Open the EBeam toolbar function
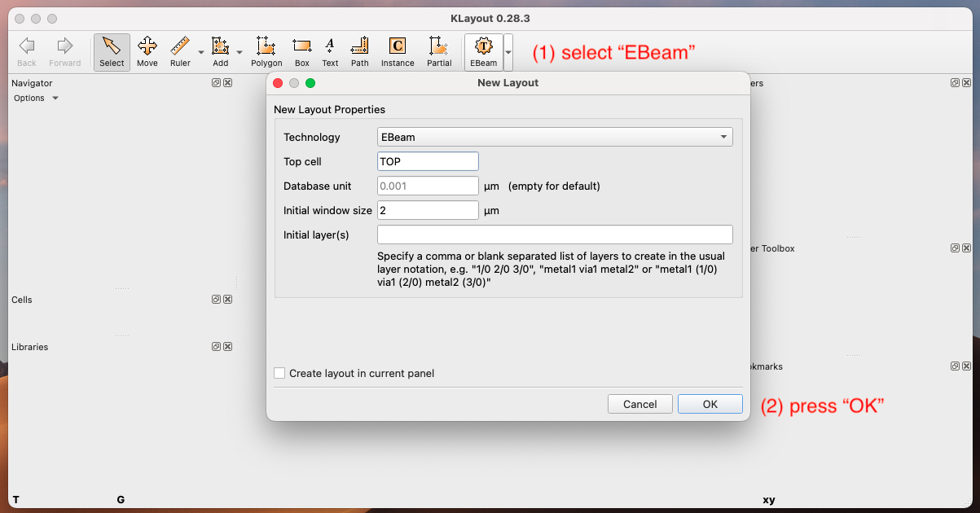The width and height of the screenshot is (980, 513). click(x=483, y=51)
